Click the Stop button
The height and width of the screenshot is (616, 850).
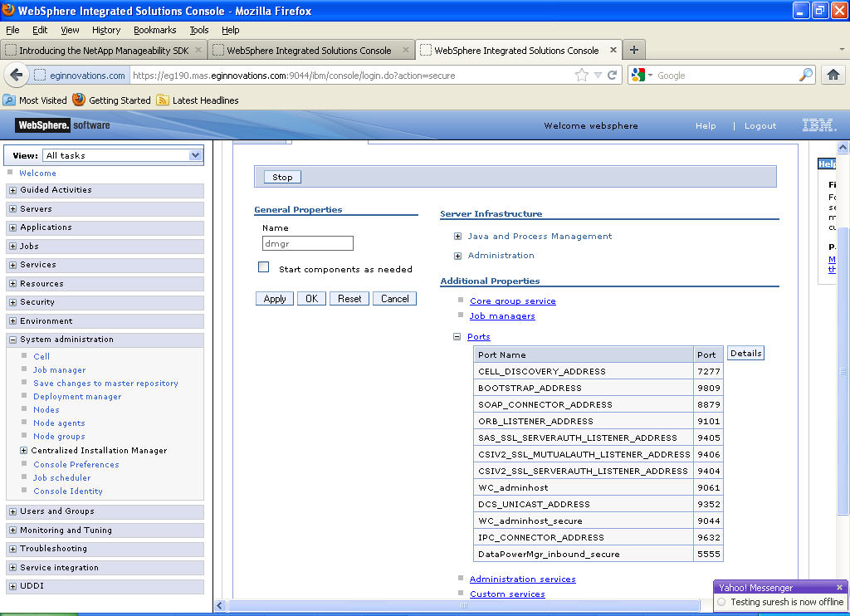pyautogui.click(x=282, y=177)
